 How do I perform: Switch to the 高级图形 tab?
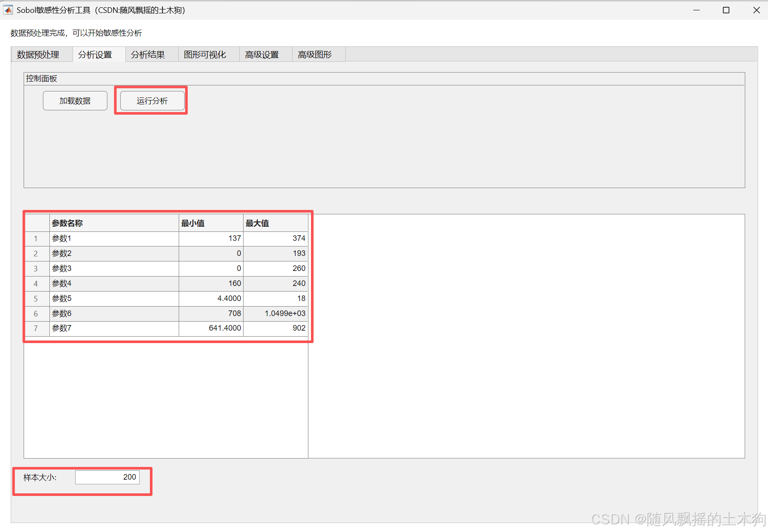pos(319,55)
